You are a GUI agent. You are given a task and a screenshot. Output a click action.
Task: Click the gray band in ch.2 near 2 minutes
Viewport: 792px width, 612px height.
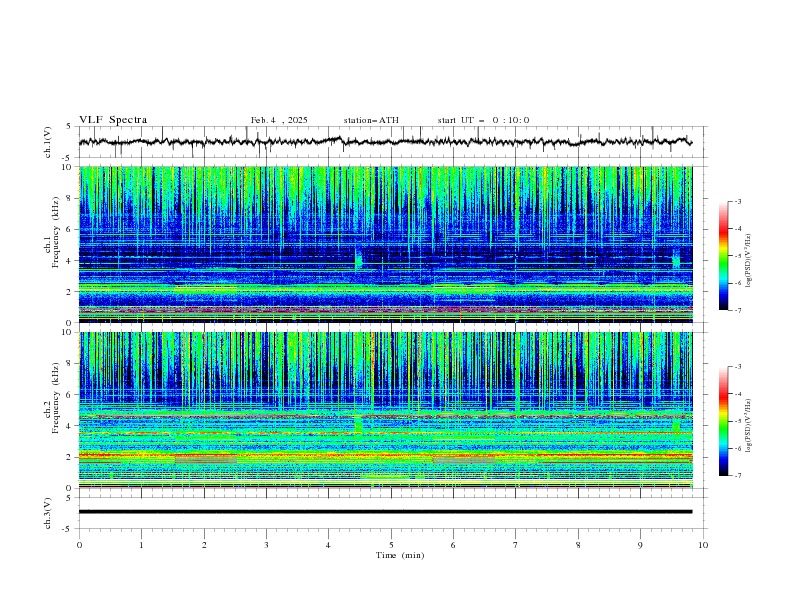tap(206, 460)
